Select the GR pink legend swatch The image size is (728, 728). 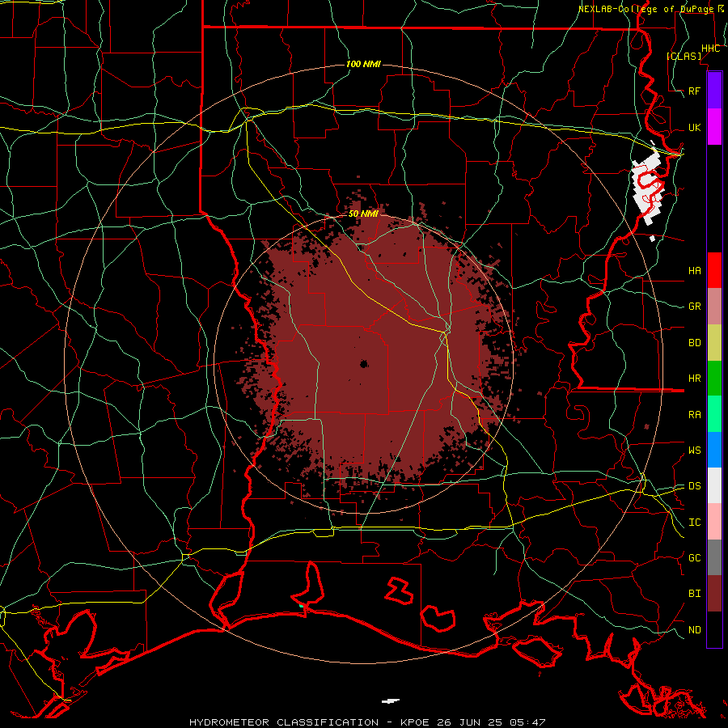[714, 306]
